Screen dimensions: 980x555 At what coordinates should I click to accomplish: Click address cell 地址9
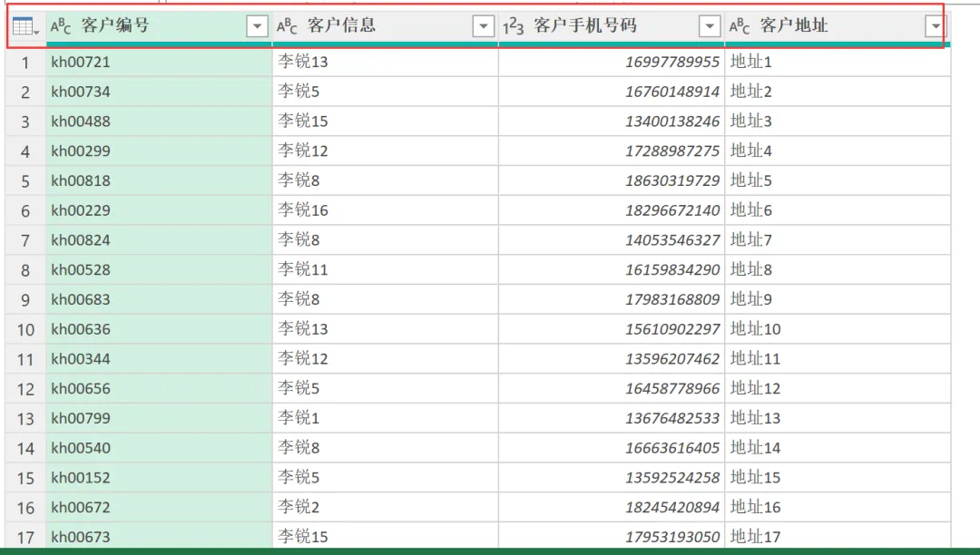[838, 299]
